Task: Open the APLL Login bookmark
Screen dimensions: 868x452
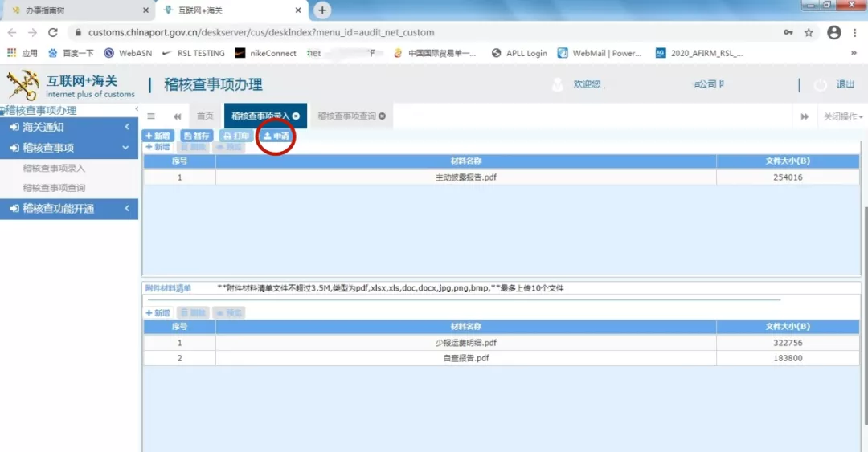Action: 519,53
